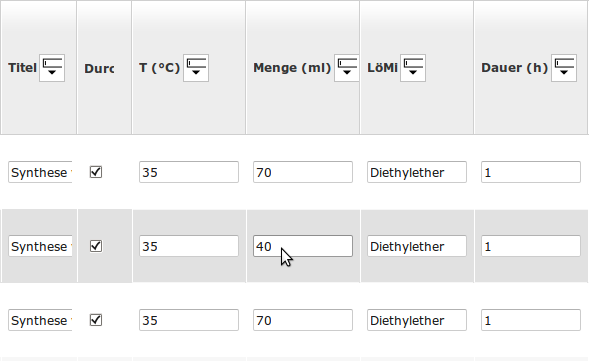589x361 pixels.
Task: Open the Menge (ml) column filter icon
Action: pos(347,68)
